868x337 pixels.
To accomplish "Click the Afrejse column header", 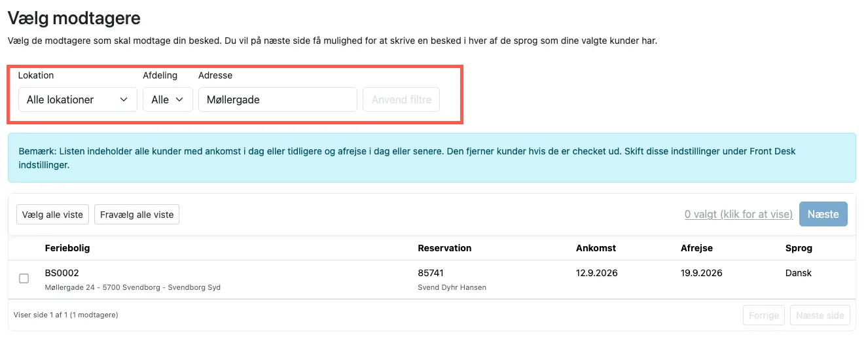I will 696,248.
